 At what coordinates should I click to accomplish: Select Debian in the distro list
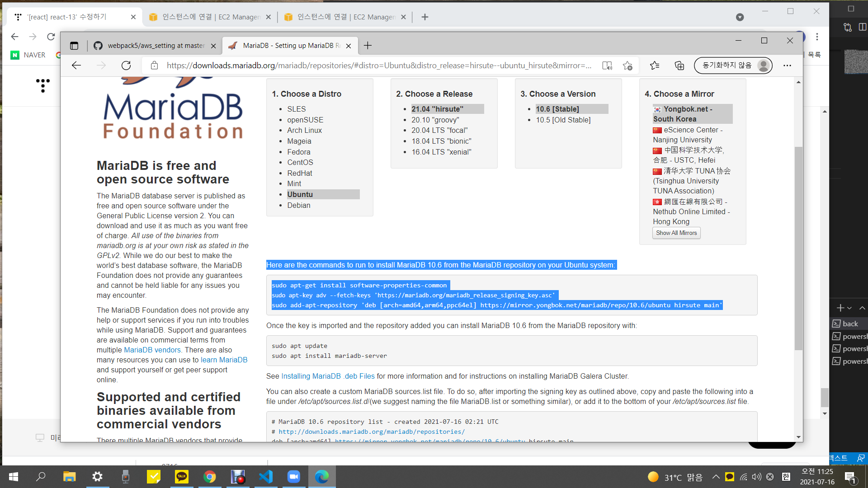pyautogui.click(x=298, y=205)
